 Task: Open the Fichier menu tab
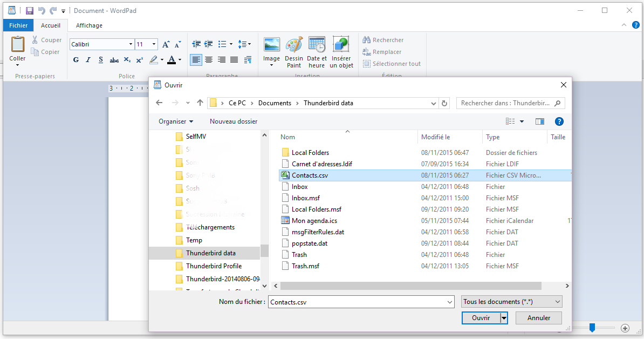pyautogui.click(x=18, y=25)
